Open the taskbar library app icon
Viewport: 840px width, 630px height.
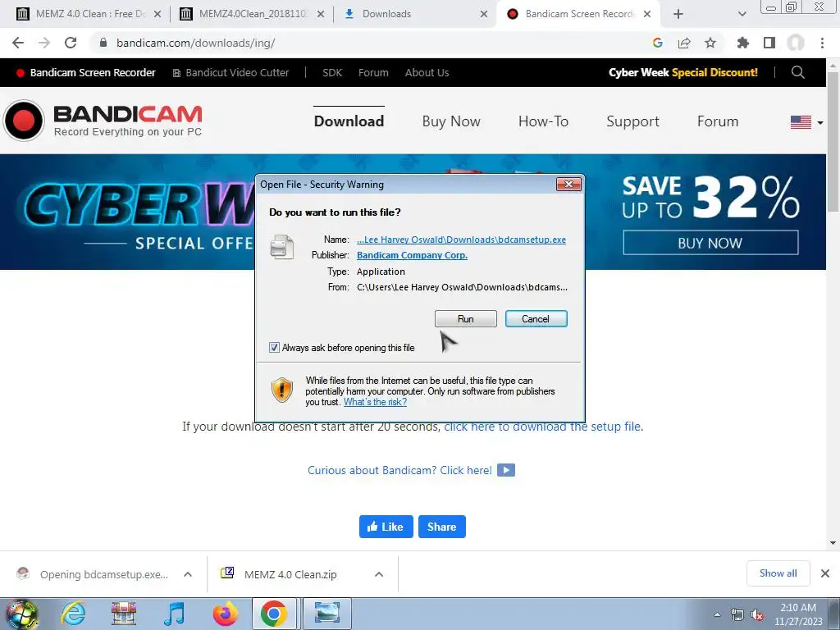click(124, 614)
